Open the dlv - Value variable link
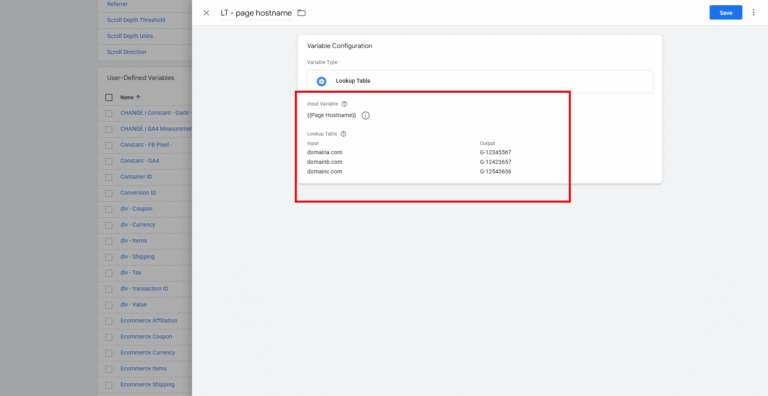Viewport: 768px width, 396px height. click(x=133, y=304)
